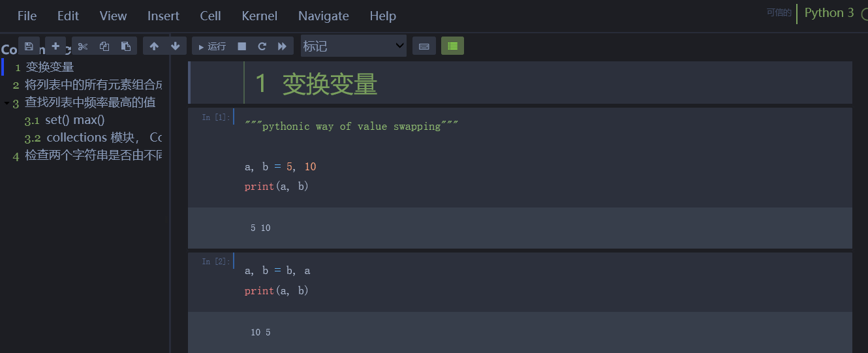This screenshot has width=868, height=353.
Task: Stop the kernel with the square icon
Action: pyautogui.click(x=241, y=46)
